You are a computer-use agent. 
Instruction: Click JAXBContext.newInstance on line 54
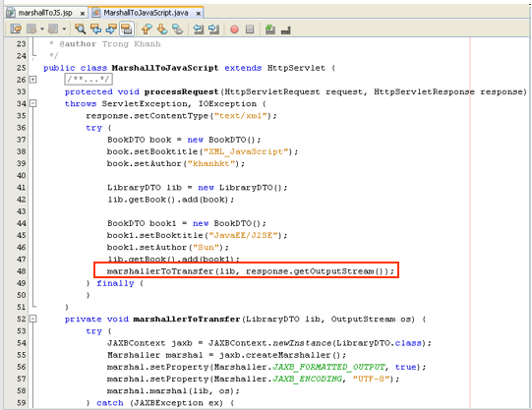(x=269, y=343)
